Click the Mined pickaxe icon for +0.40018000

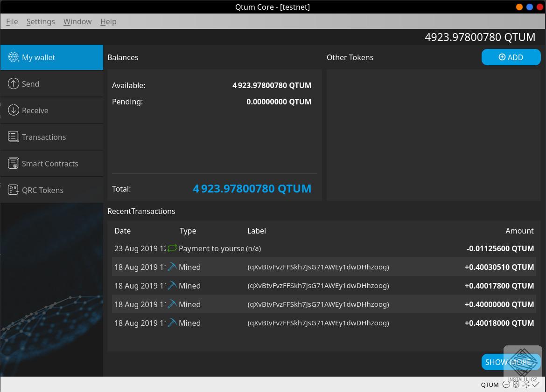click(172, 323)
